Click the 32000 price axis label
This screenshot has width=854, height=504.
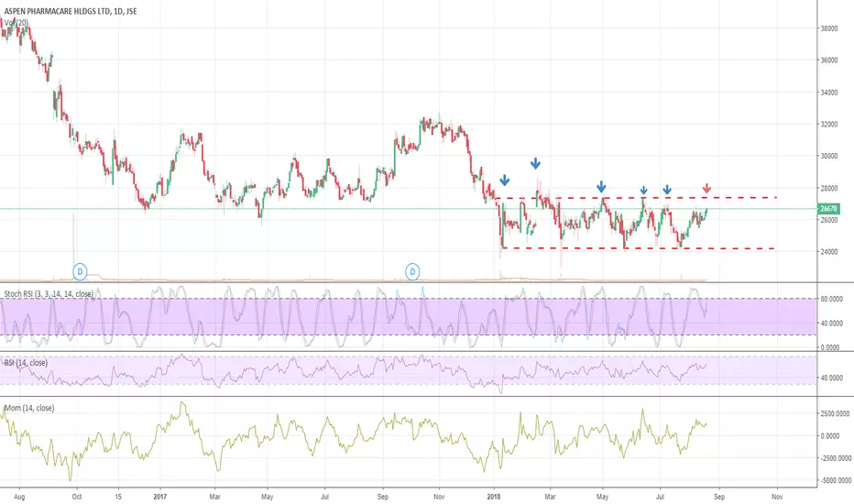pyautogui.click(x=829, y=125)
